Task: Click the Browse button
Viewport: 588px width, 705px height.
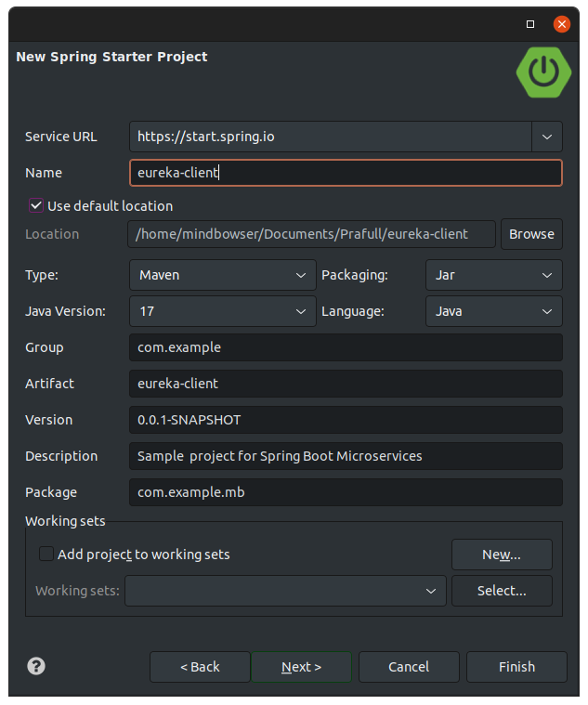Action: (x=531, y=234)
